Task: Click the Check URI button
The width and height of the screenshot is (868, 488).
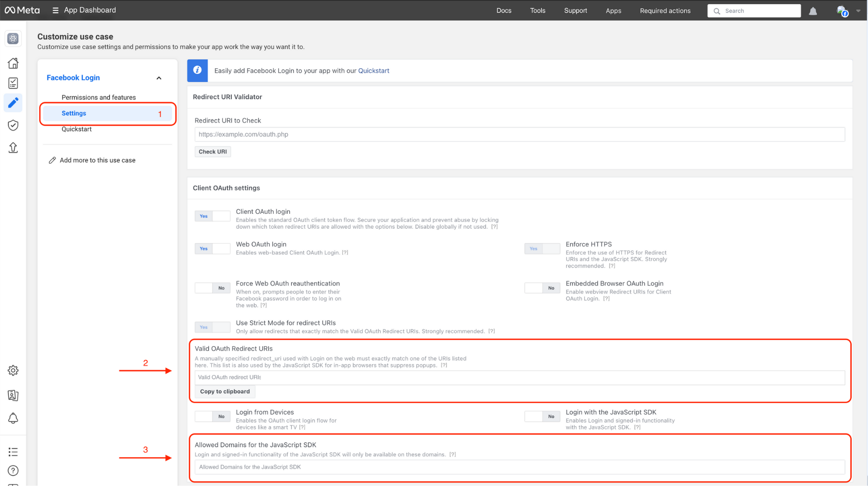Action: pos(212,152)
